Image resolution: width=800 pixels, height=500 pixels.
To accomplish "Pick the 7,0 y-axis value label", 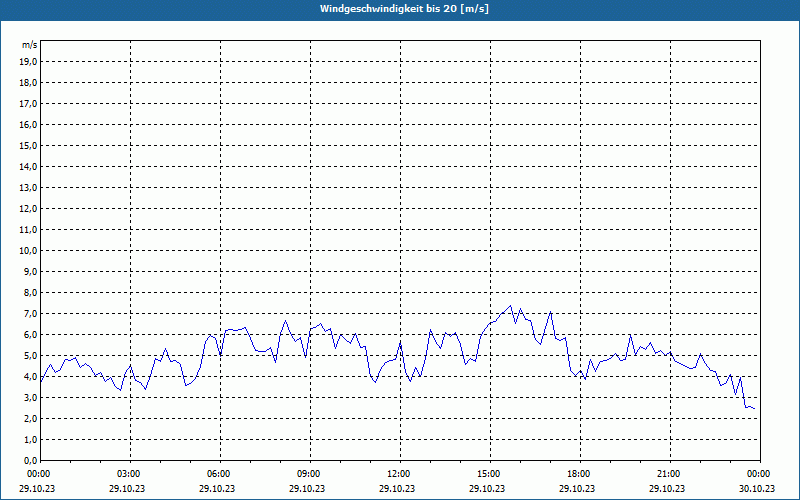I will 31,314.
